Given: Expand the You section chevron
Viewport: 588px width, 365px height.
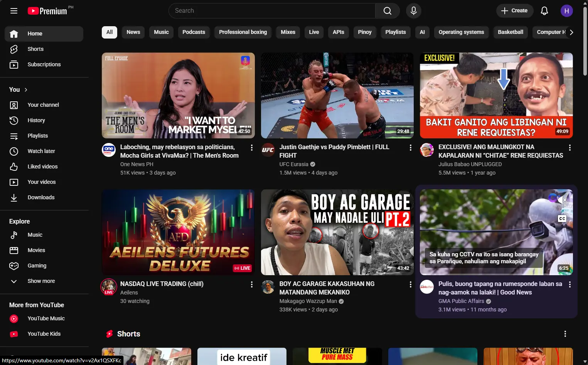Looking at the screenshot, I should (x=26, y=90).
